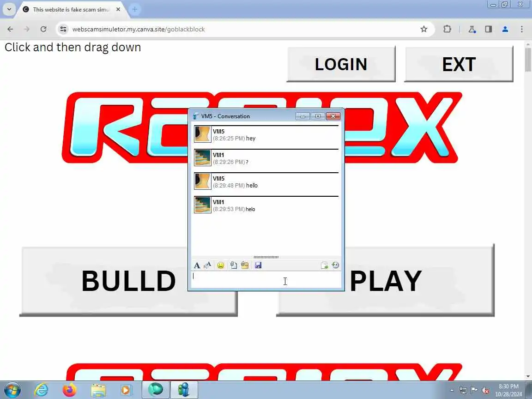Screen dimensions: 532x399
Task: Show hidden system tray icons
Action: [x=452, y=391]
